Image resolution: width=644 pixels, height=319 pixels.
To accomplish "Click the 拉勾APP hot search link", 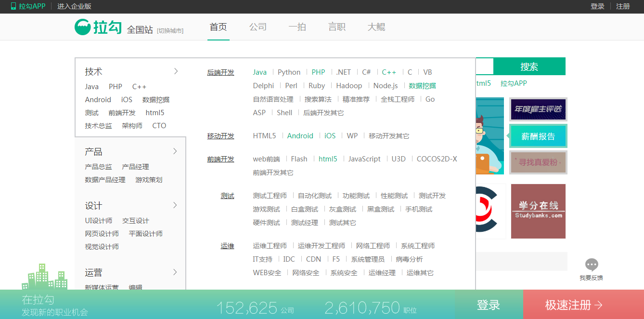I will click(514, 83).
